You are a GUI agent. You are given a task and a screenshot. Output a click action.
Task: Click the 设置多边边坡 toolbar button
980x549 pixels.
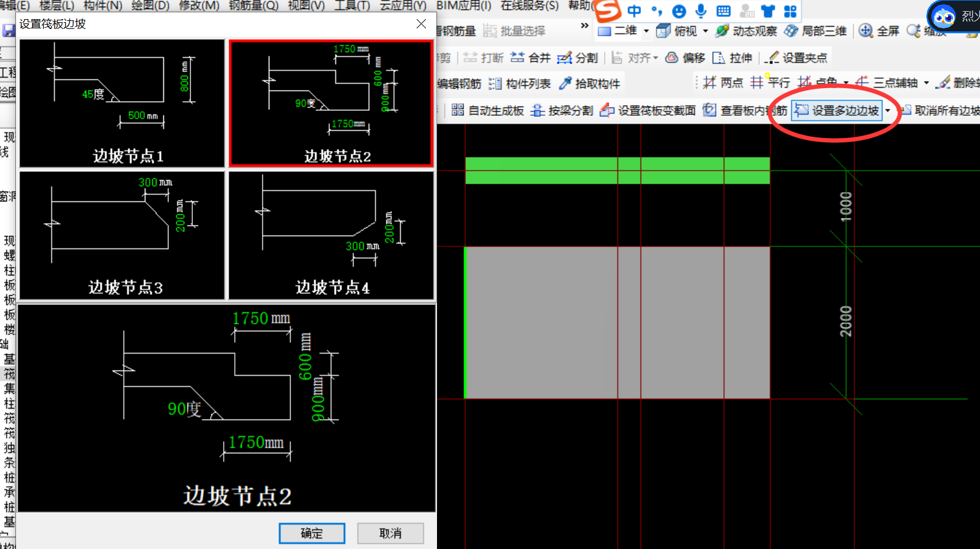coord(837,110)
